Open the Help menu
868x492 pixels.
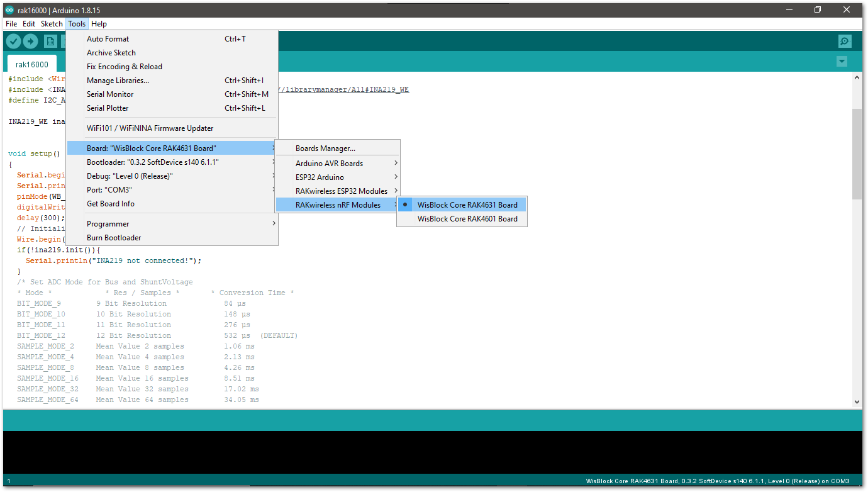(99, 24)
